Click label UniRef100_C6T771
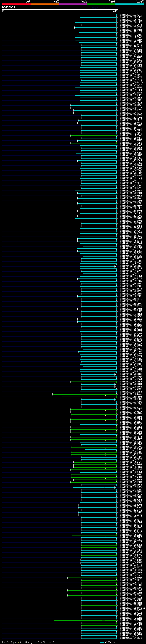Image resolution: width=146 pixels, height=644 pixels. tap(131, 583)
